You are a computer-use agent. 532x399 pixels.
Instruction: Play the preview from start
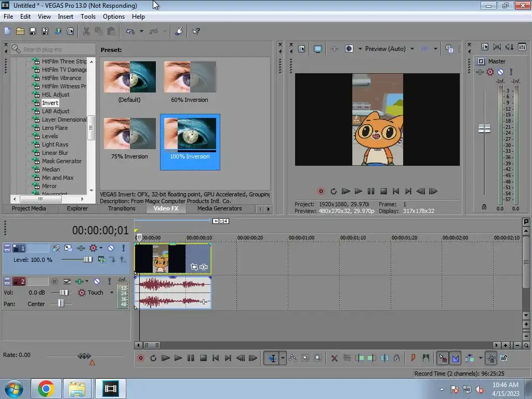(x=345, y=191)
